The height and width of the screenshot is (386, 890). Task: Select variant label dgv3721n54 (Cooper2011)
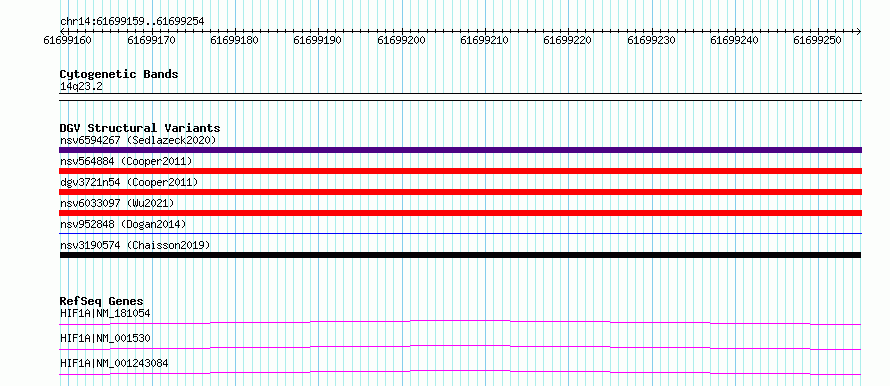129,182
